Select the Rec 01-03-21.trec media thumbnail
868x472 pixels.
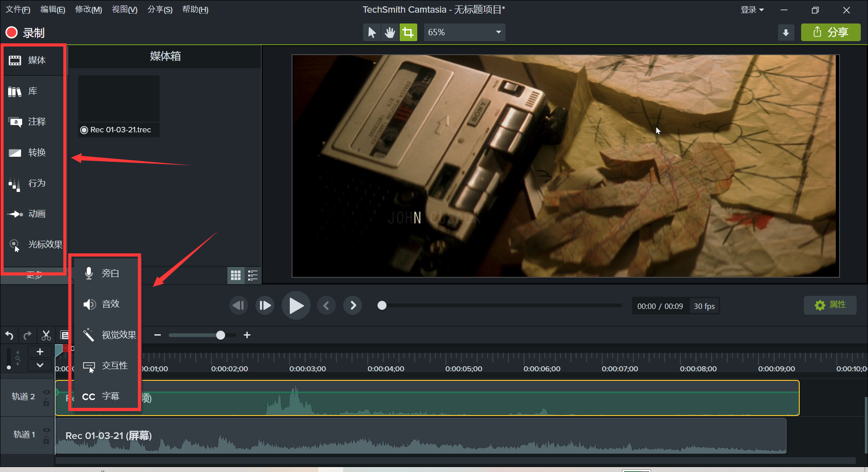pos(119,106)
